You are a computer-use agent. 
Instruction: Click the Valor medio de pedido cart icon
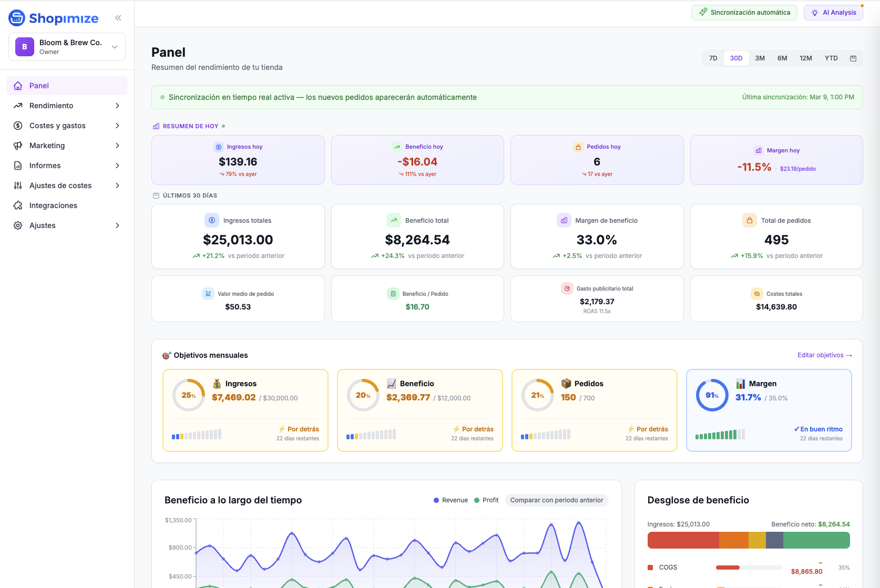point(208,294)
